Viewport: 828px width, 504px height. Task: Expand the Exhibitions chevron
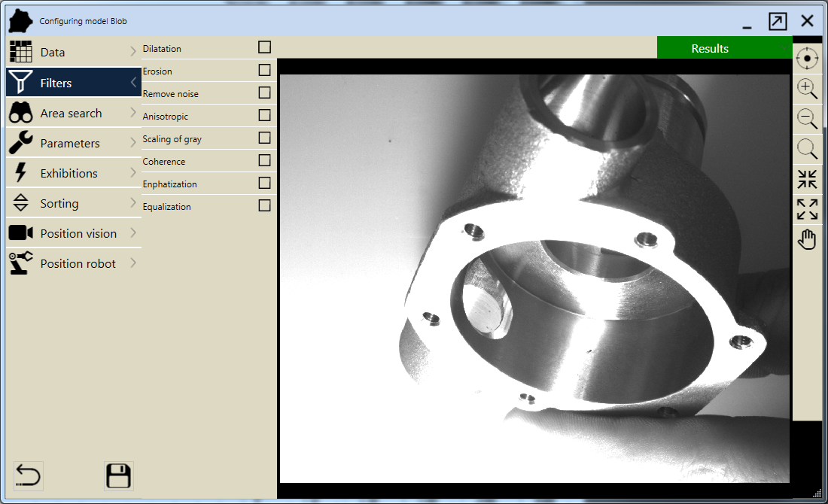(133, 172)
